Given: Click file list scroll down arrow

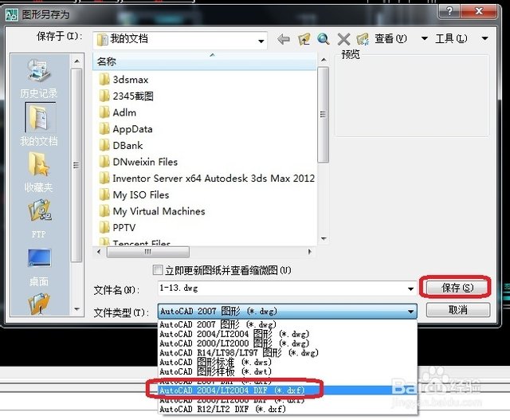Looking at the screenshot, I should (324, 238).
